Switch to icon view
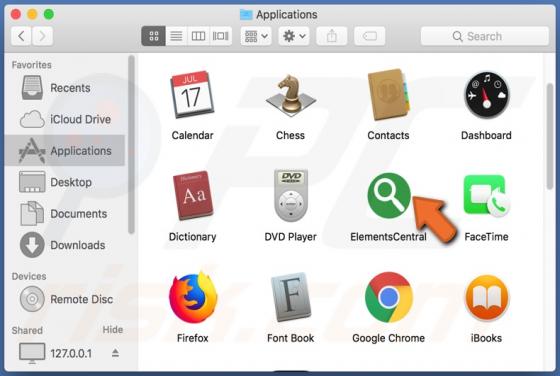Viewport: 560px width, 376px height. [154, 36]
